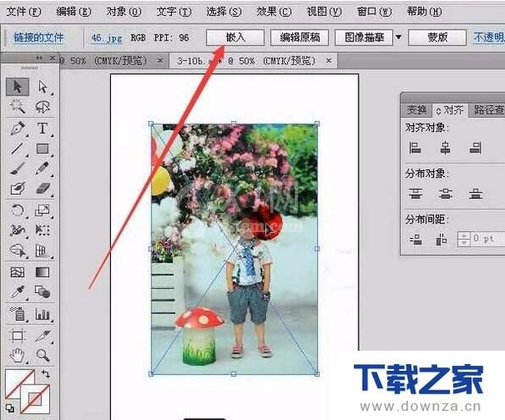The height and width of the screenshot is (420, 505).
Task: Select the Direct Selection (white arrow) tool
Action: (x=42, y=86)
